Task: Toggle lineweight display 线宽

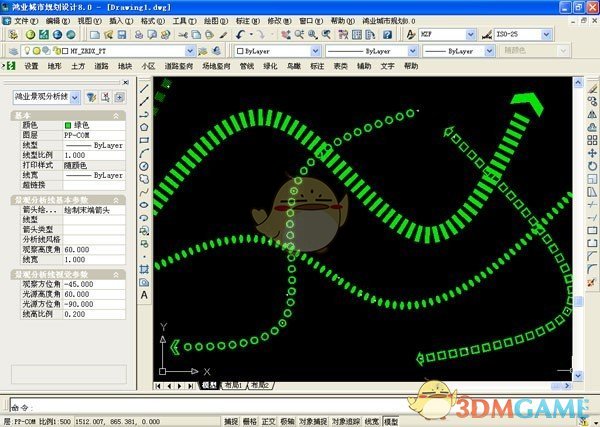Action: pyautogui.click(x=372, y=421)
